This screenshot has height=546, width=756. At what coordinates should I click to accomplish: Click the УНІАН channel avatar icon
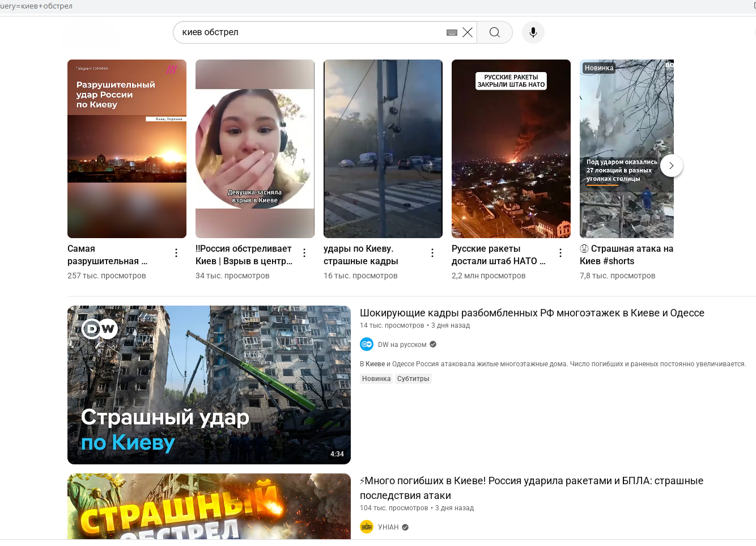coord(367,527)
